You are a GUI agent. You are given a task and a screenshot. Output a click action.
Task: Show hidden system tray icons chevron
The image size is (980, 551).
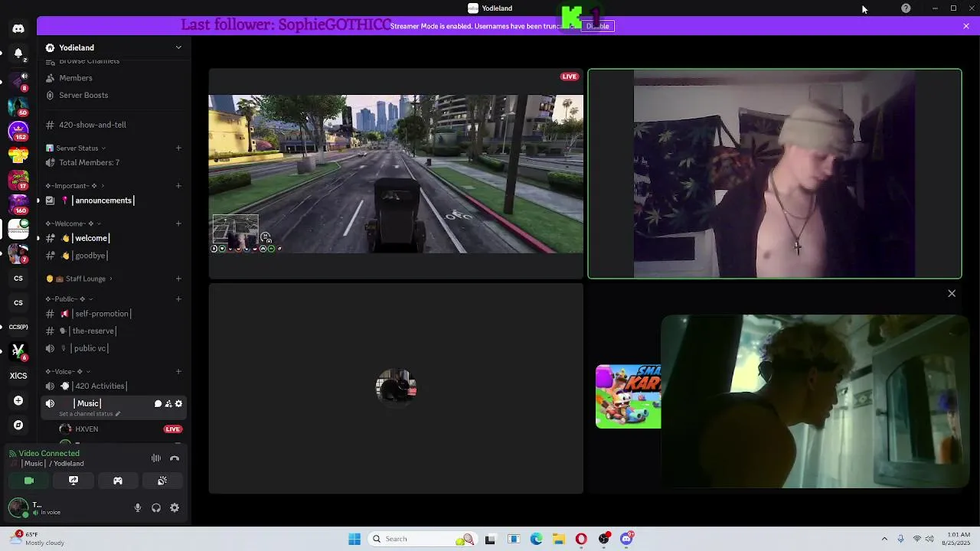click(884, 539)
